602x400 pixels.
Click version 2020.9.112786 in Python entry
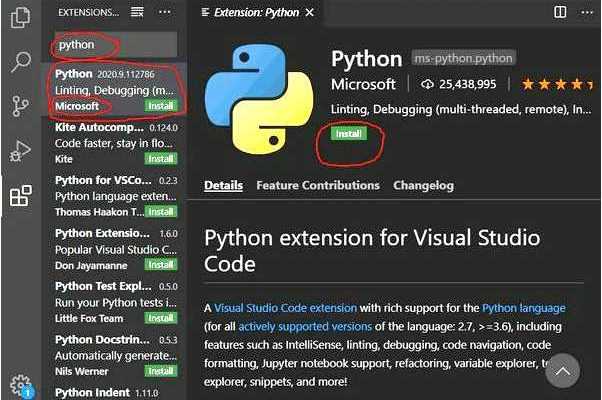(126, 74)
